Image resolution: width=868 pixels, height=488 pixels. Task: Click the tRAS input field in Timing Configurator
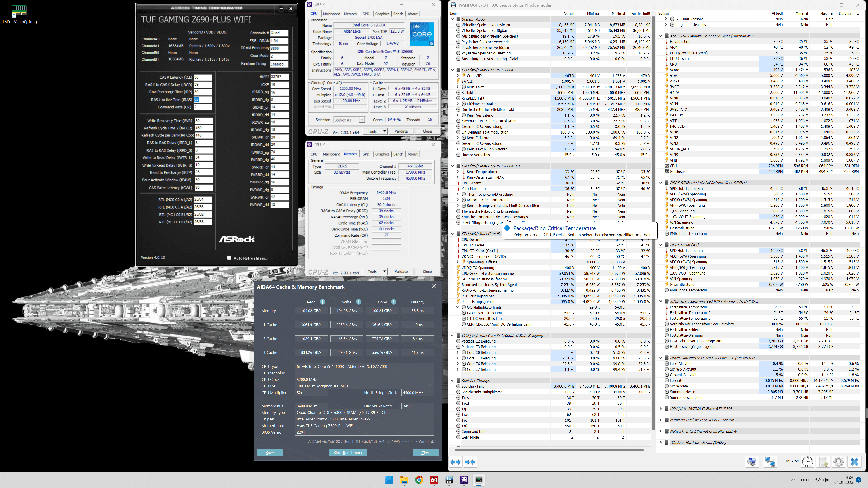click(x=203, y=100)
